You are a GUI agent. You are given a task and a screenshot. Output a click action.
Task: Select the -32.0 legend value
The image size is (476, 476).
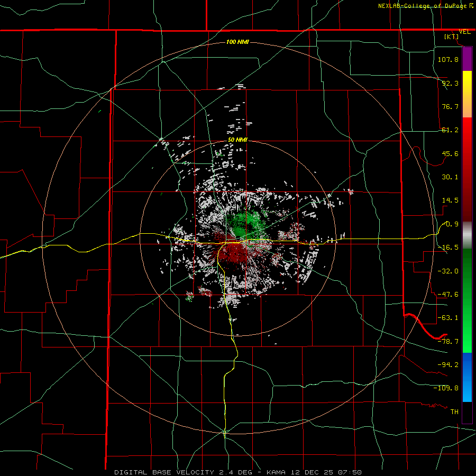(x=448, y=271)
